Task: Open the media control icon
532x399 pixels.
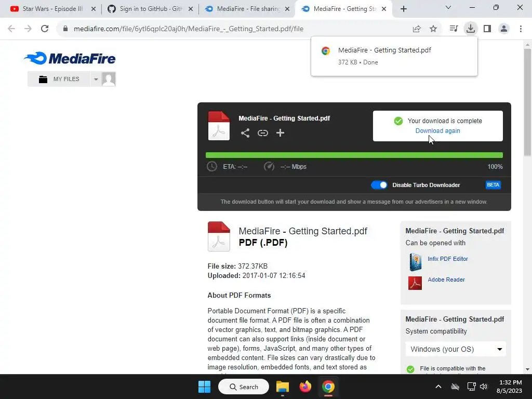Action: [454, 29]
